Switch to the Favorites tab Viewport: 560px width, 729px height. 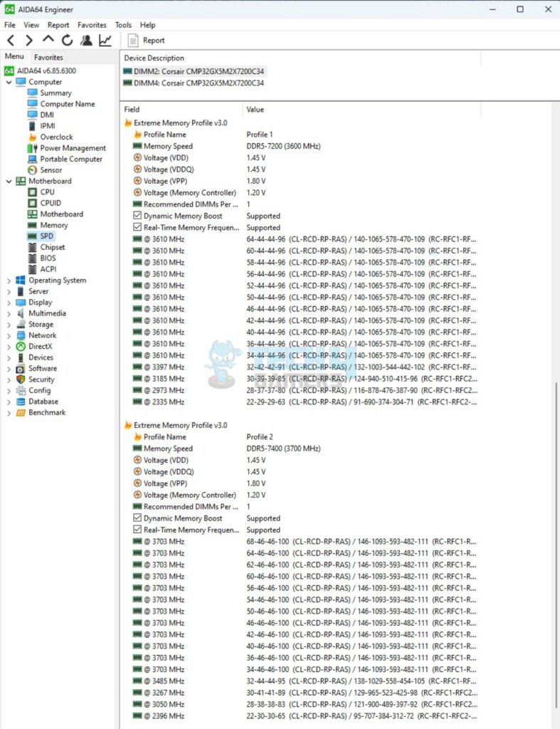pyautogui.click(x=48, y=57)
